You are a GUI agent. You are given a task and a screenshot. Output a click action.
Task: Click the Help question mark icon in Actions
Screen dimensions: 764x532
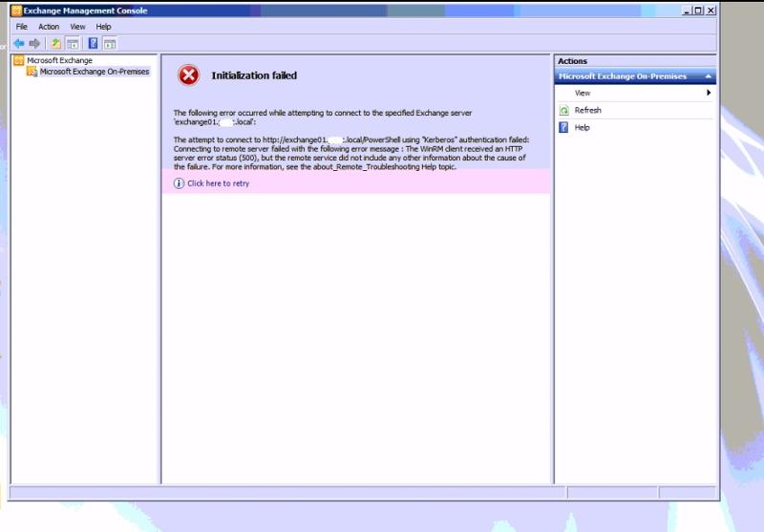pyautogui.click(x=563, y=128)
